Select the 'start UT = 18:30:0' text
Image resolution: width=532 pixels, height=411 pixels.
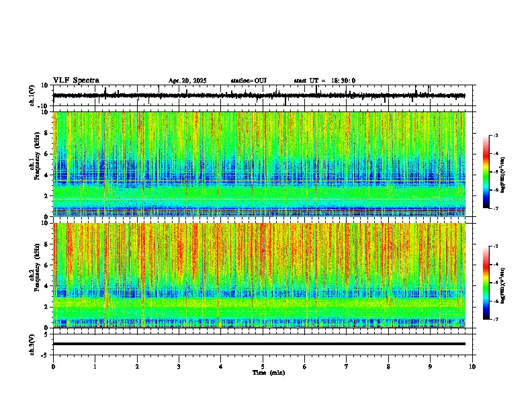[x=324, y=81]
